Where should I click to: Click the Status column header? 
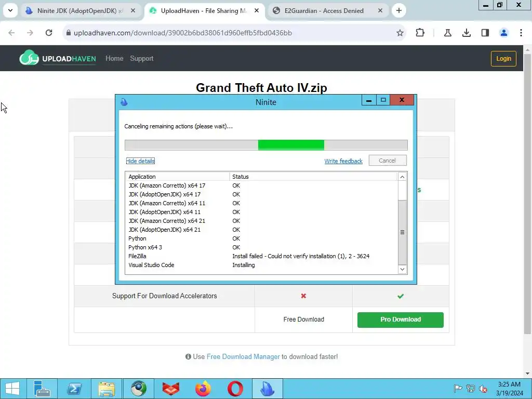pos(313,177)
